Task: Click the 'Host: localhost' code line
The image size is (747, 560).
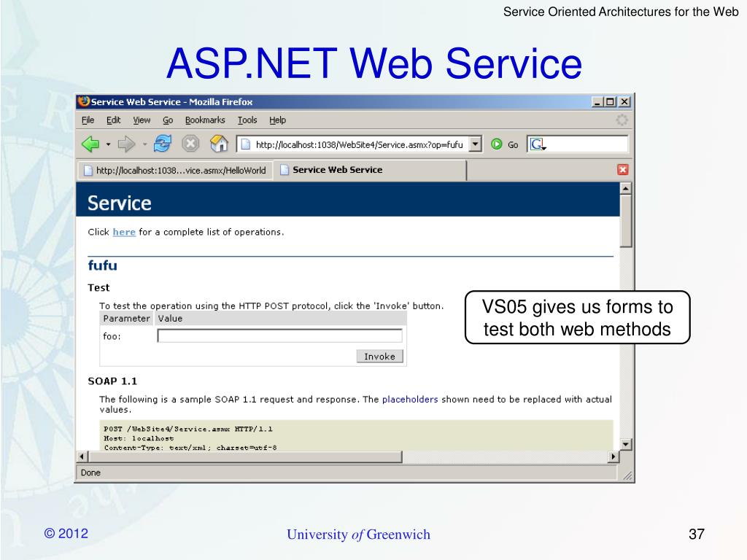Action: 139,438
